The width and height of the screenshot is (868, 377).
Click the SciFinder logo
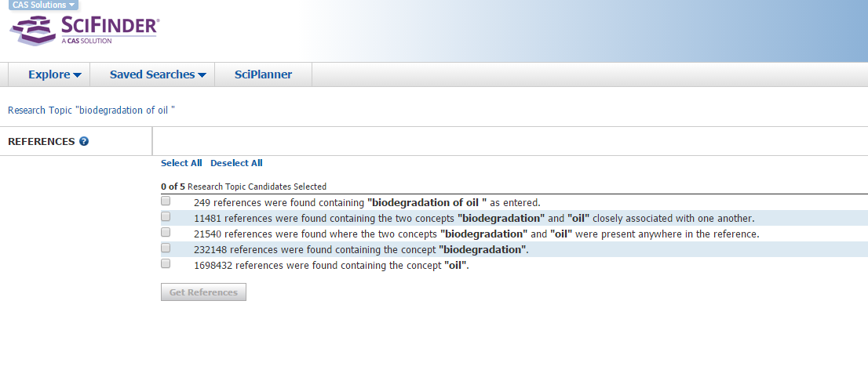point(85,30)
